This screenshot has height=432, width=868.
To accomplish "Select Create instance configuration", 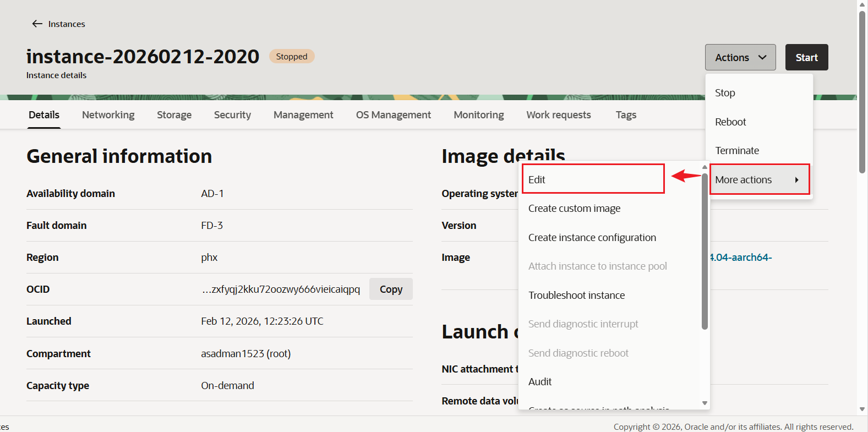I will (x=610, y=238).
